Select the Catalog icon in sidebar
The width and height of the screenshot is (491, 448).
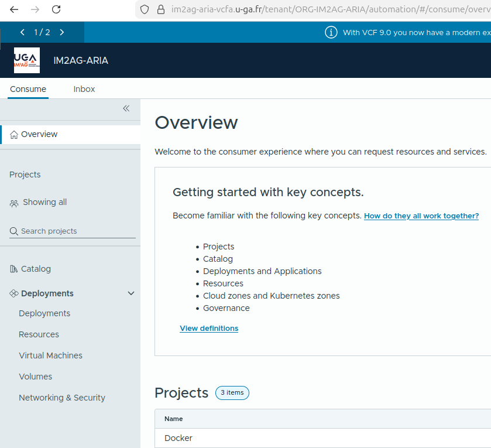pos(13,268)
